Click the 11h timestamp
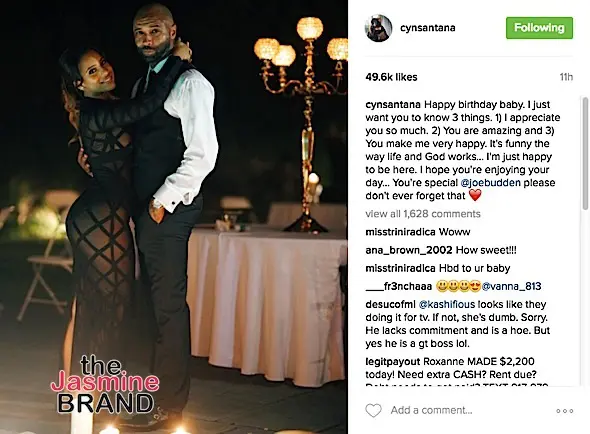This screenshot has width=590, height=434. pyautogui.click(x=566, y=77)
